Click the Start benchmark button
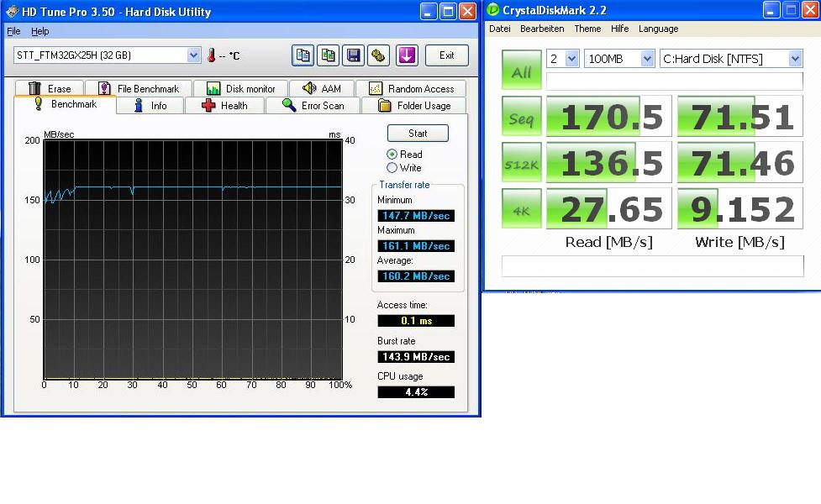Viewport: 821px width, 504px height. [418, 134]
